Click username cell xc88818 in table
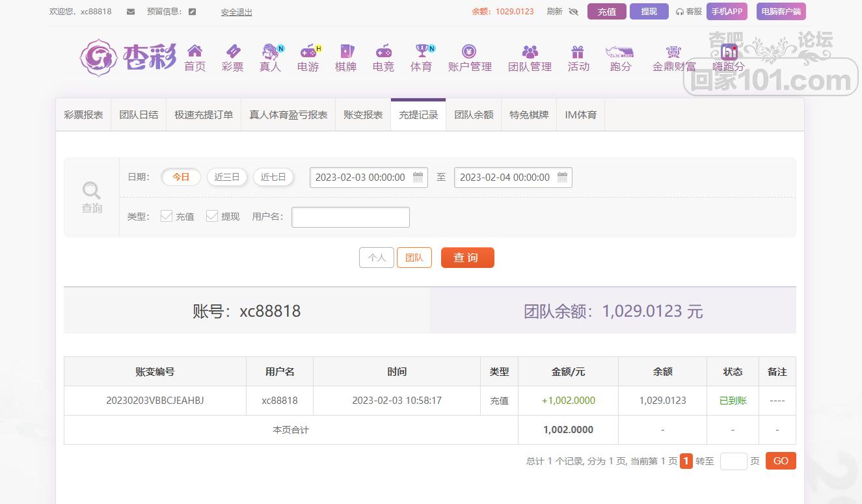Viewport: 862px width, 504px height. click(280, 401)
